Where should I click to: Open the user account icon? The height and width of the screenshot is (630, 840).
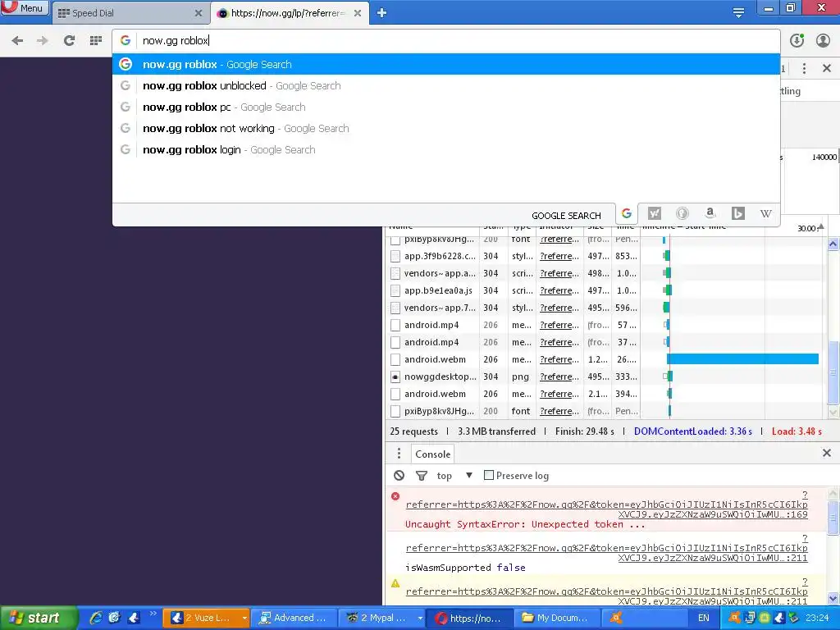[823, 40]
